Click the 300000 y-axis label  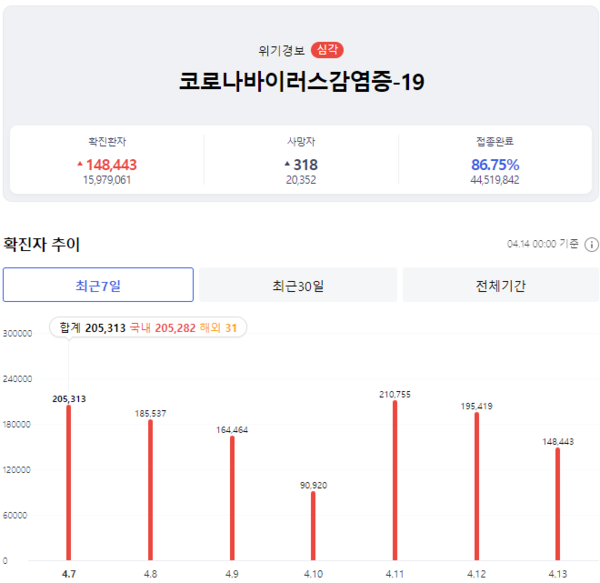point(17,334)
